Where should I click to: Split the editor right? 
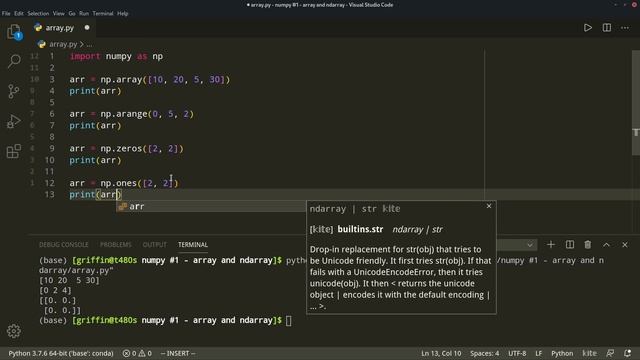[607, 28]
